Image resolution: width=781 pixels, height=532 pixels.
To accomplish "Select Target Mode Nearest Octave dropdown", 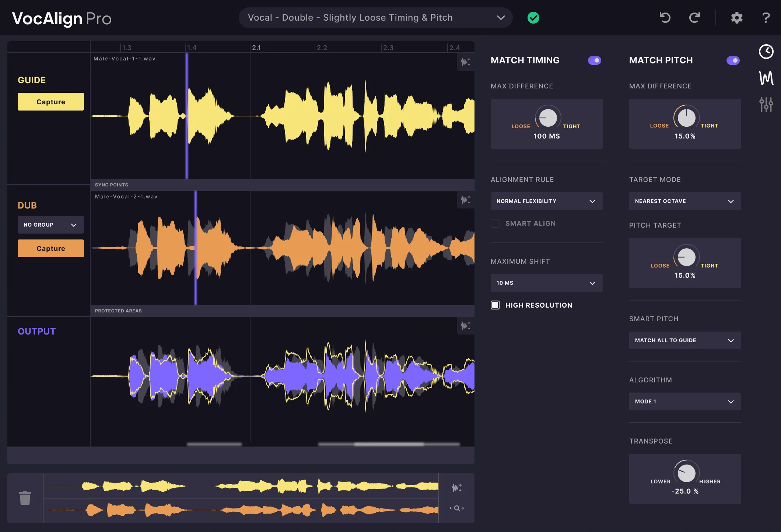I will [x=684, y=201].
